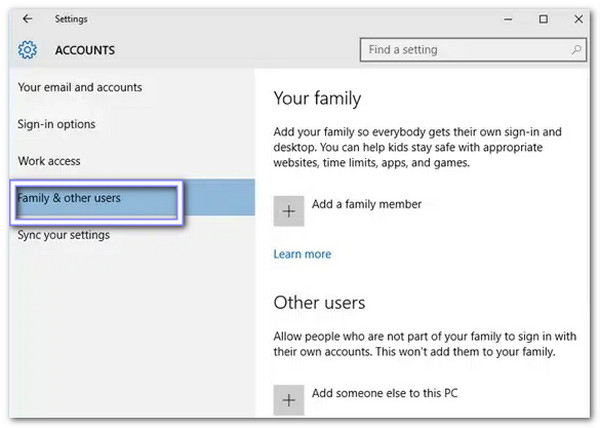Click the magnifier icon in search box
600x428 pixels.
pos(577,49)
